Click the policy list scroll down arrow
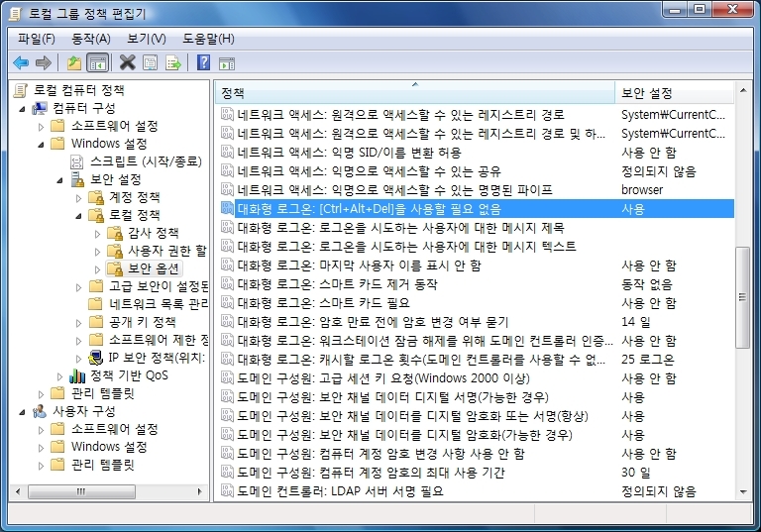Viewport: 761px width, 532px height. coord(742,491)
